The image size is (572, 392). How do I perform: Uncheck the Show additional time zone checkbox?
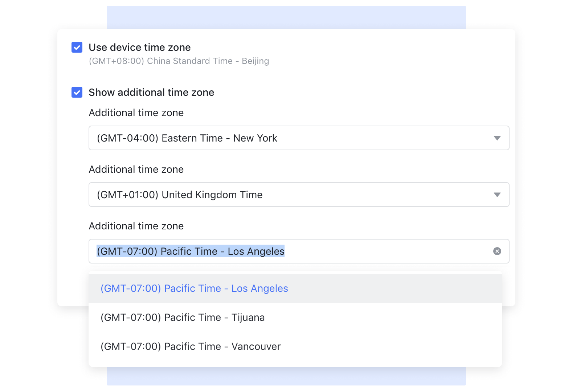click(77, 92)
